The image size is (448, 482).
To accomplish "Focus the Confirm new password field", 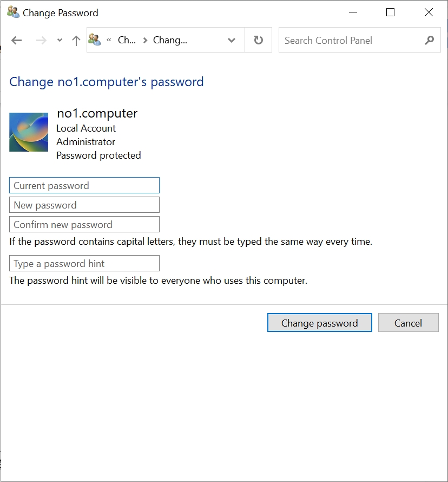I will click(84, 224).
